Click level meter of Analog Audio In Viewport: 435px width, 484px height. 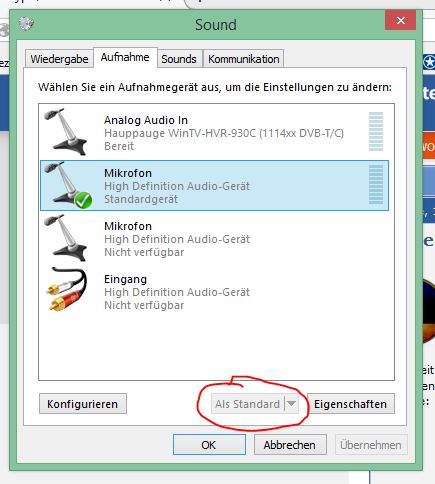click(376, 132)
